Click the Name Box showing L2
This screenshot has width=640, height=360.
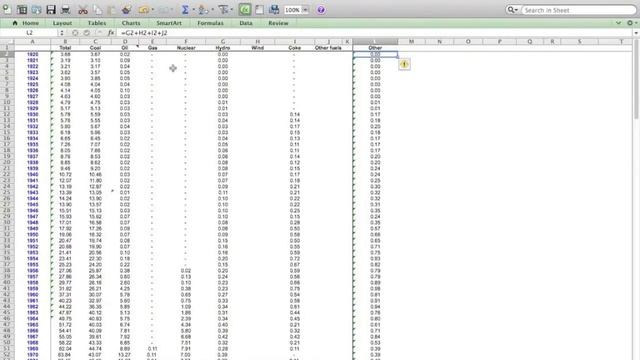pos(29,33)
